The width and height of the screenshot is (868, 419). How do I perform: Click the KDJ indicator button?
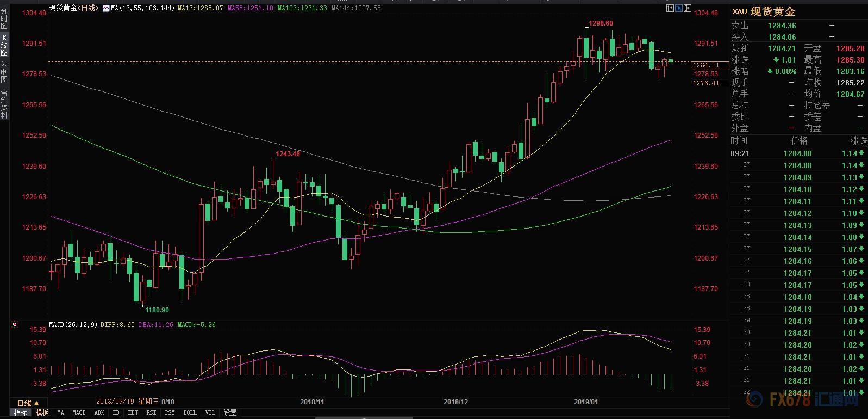(133, 413)
